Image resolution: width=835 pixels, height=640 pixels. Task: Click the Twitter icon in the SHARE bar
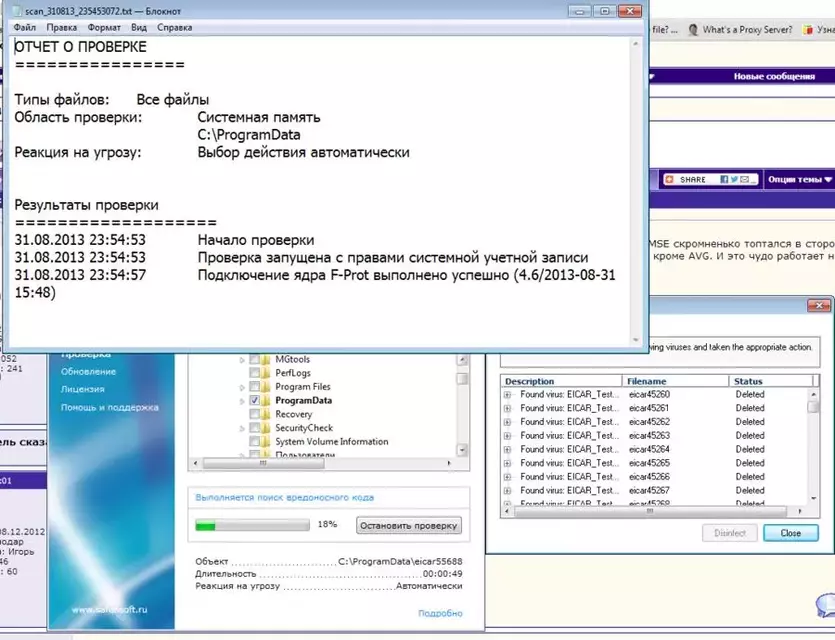pos(734,179)
